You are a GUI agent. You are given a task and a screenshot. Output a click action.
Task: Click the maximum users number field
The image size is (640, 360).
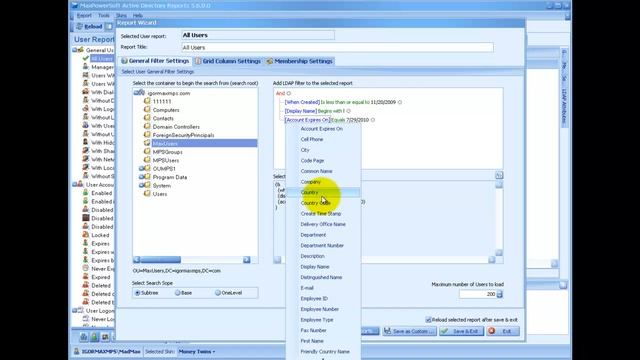click(478, 294)
